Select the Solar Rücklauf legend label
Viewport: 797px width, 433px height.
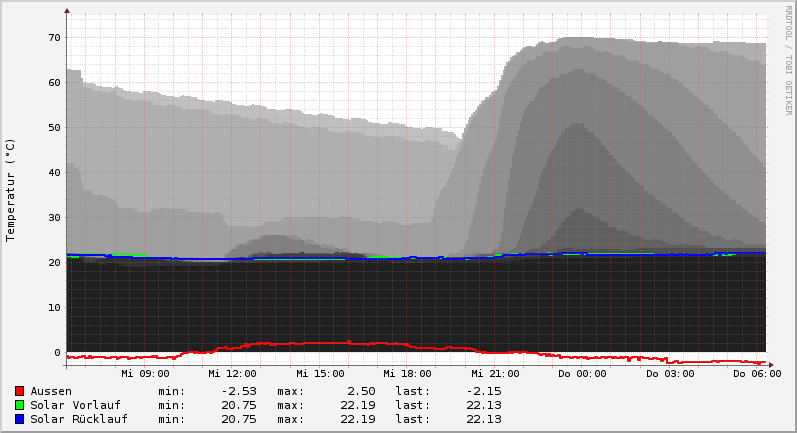[79, 419]
